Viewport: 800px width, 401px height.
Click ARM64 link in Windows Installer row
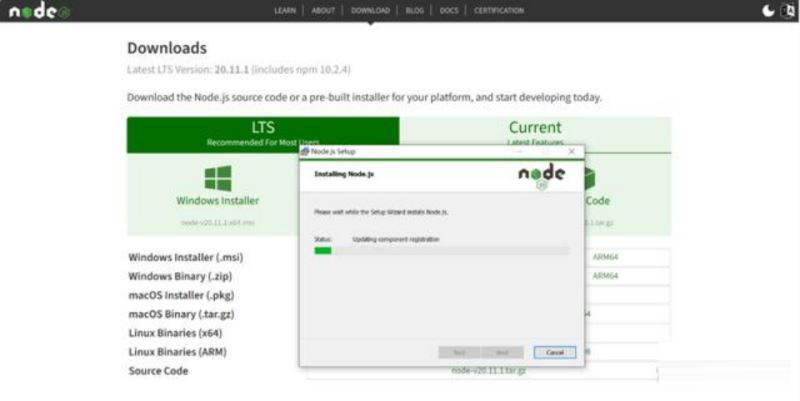click(x=605, y=257)
